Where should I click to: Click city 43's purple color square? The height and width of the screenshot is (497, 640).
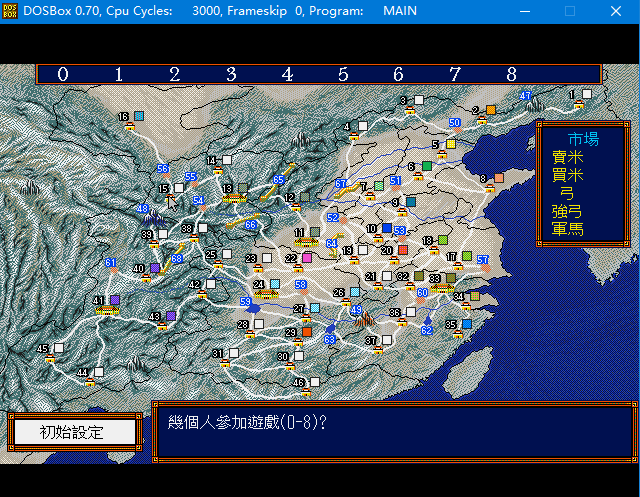coord(171,315)
